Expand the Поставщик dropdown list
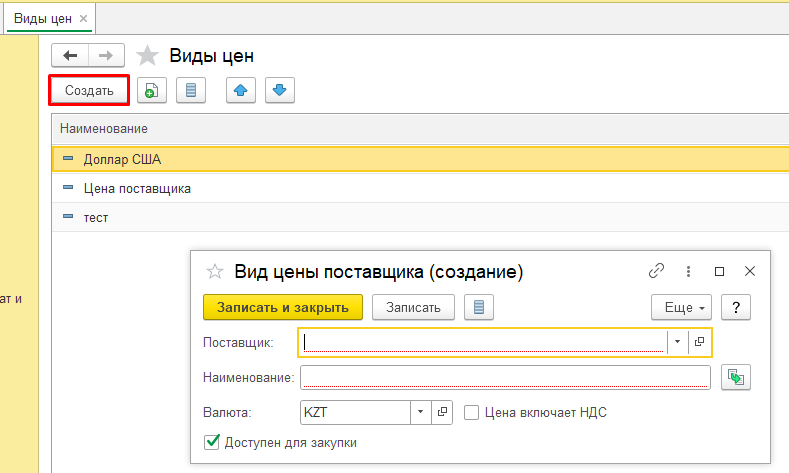 pos(677,342)
